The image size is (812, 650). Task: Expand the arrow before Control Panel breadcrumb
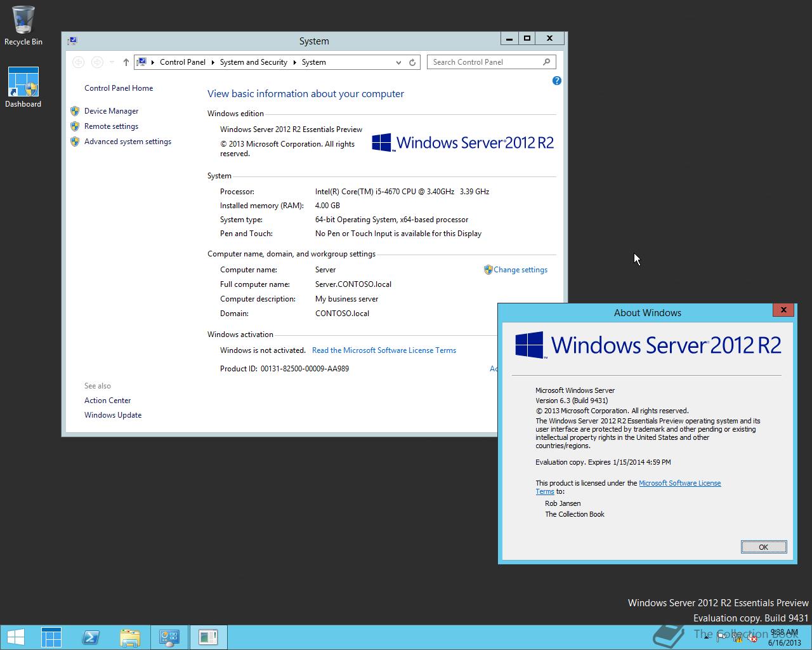tap(153, 62)
